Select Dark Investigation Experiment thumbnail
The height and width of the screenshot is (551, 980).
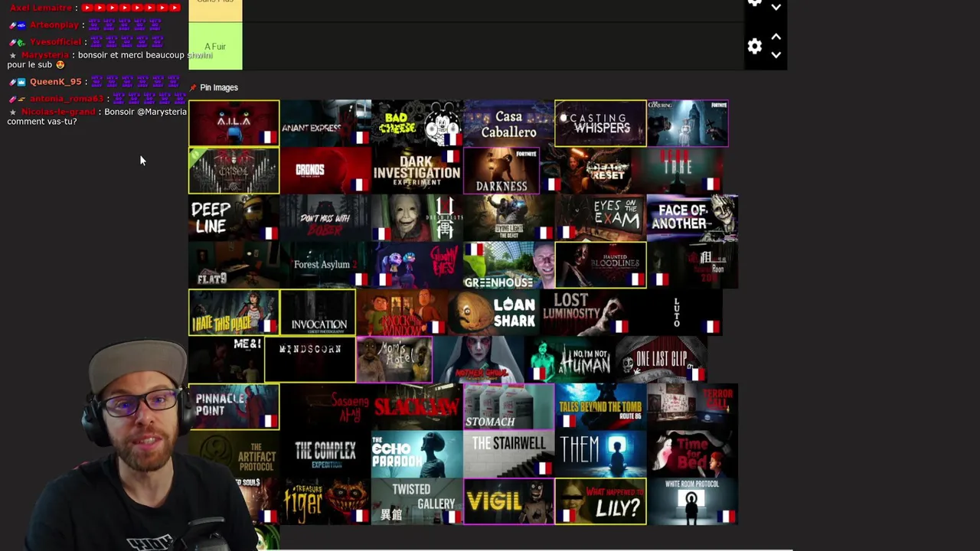[417, 170]
